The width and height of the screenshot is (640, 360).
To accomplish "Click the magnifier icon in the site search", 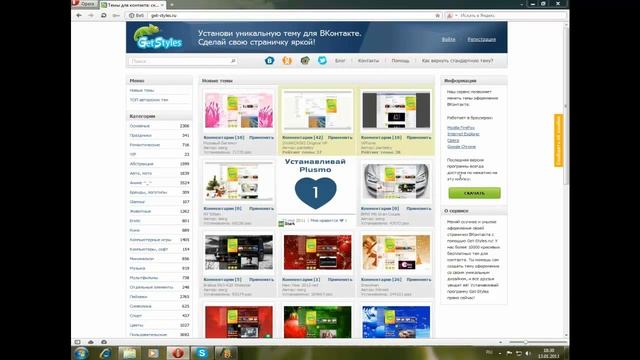I will (x=233, y=61).
